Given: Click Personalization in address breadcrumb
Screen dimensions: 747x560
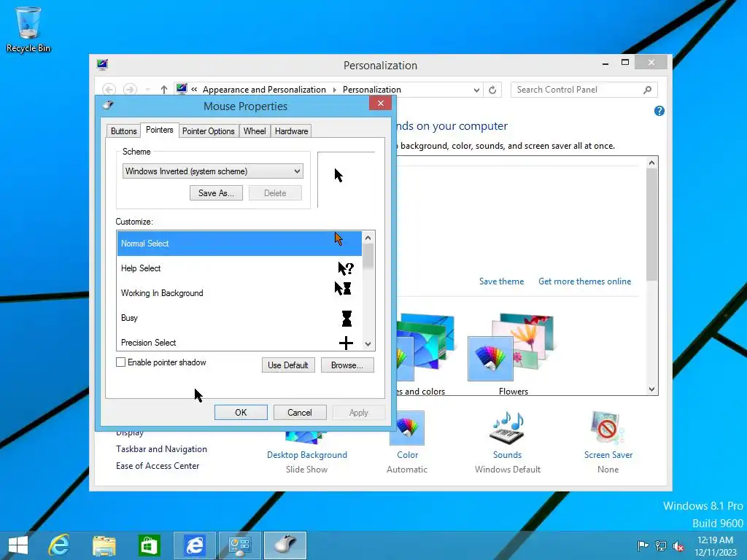Looking at the screenshot, I should pyautogui.click(x=371, y=90).
